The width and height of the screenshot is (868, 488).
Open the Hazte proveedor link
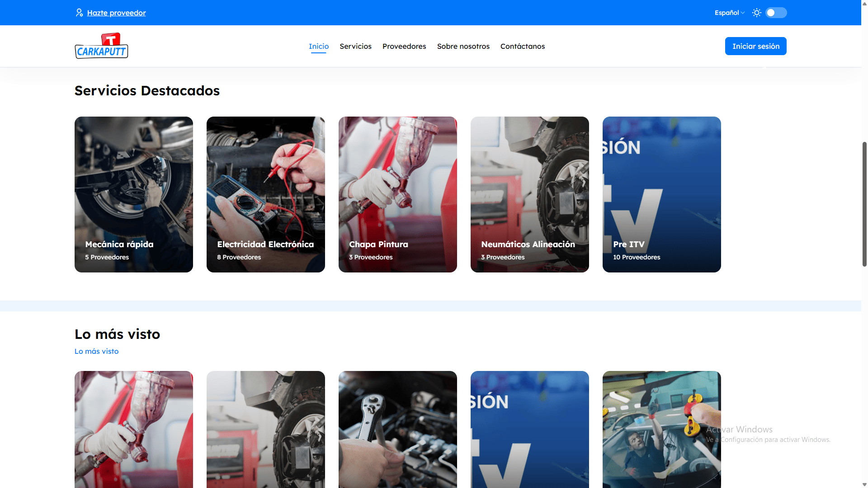(116, 13)
